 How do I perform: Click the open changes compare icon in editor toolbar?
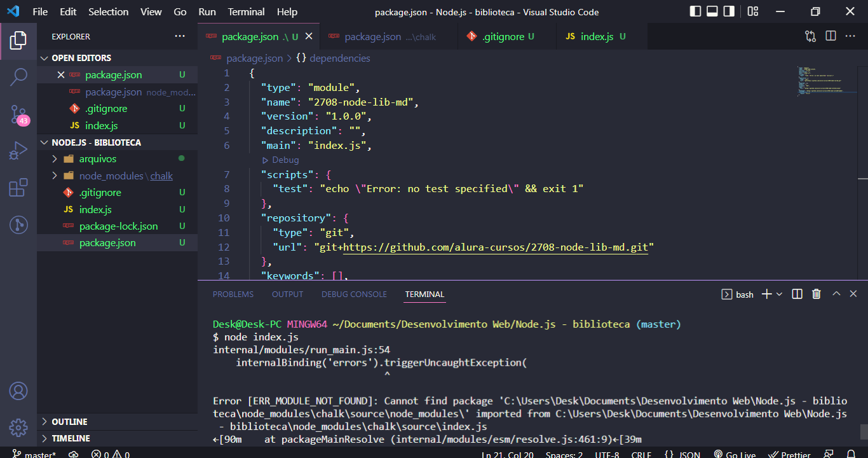click(x=810, y=36)
